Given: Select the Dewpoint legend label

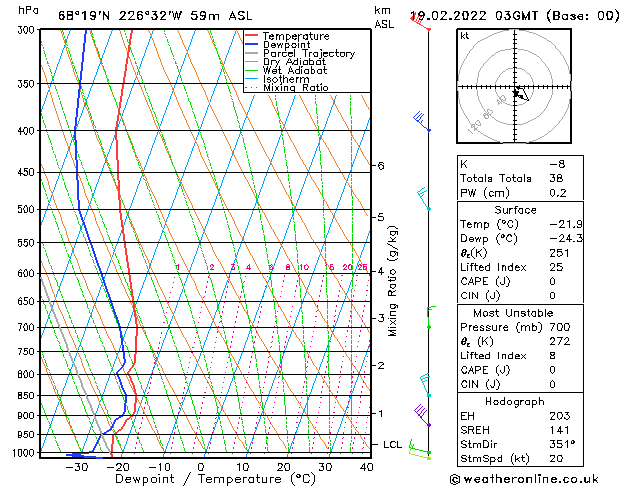Looking at the screenshot, I should click(286, 45).
